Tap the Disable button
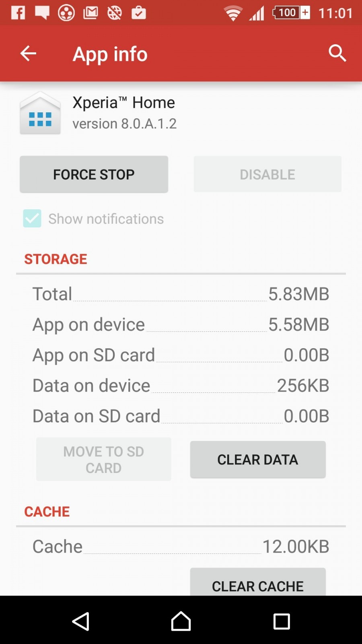Image resolution: width=362 pixels, height=644 pixels. tap(267, 174)
